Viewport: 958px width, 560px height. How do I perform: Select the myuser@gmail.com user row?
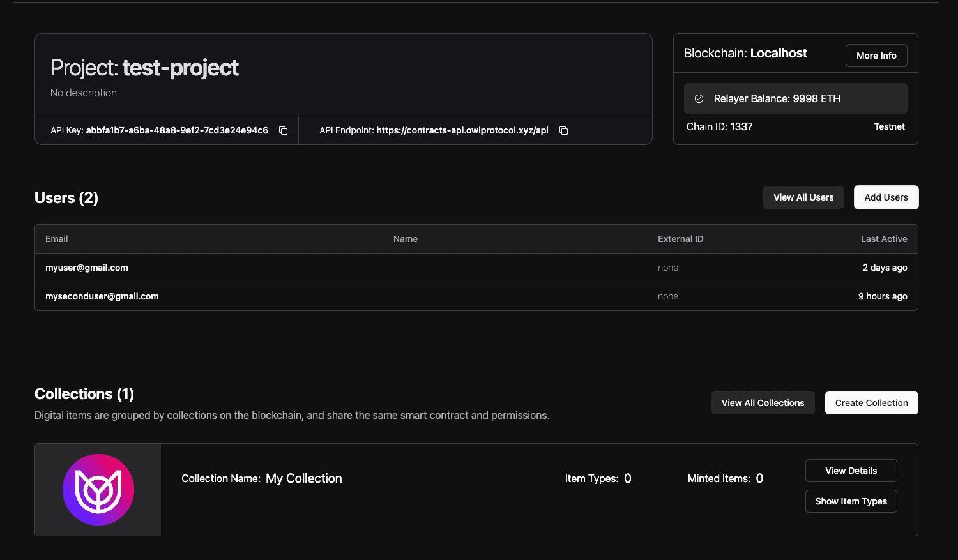[x=87, y=268]
